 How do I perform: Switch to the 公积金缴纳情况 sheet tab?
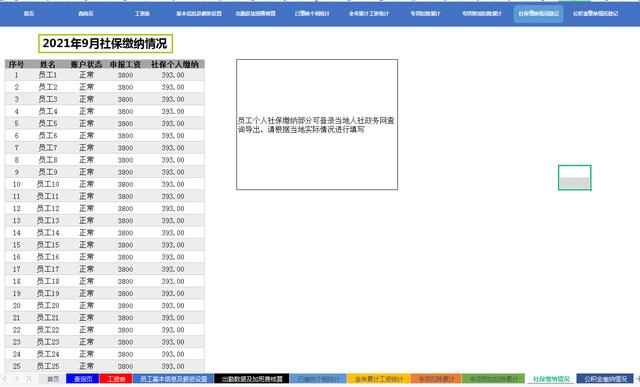[605, 379]
